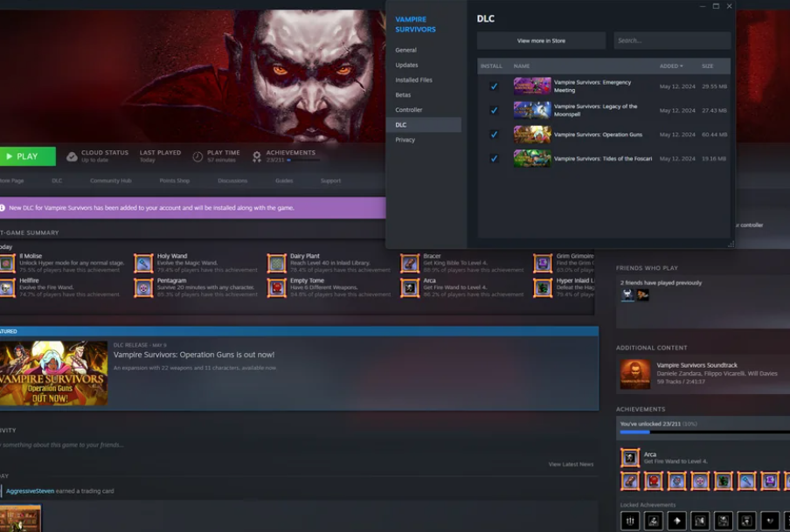Select the Empty Tome achievement icon
Screen dimensions: 790x532
tap(277, 287)
